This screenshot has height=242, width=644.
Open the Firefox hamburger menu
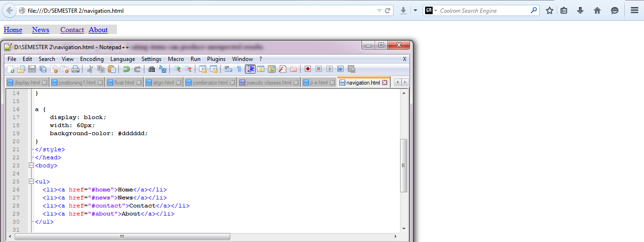pos(635,10)
